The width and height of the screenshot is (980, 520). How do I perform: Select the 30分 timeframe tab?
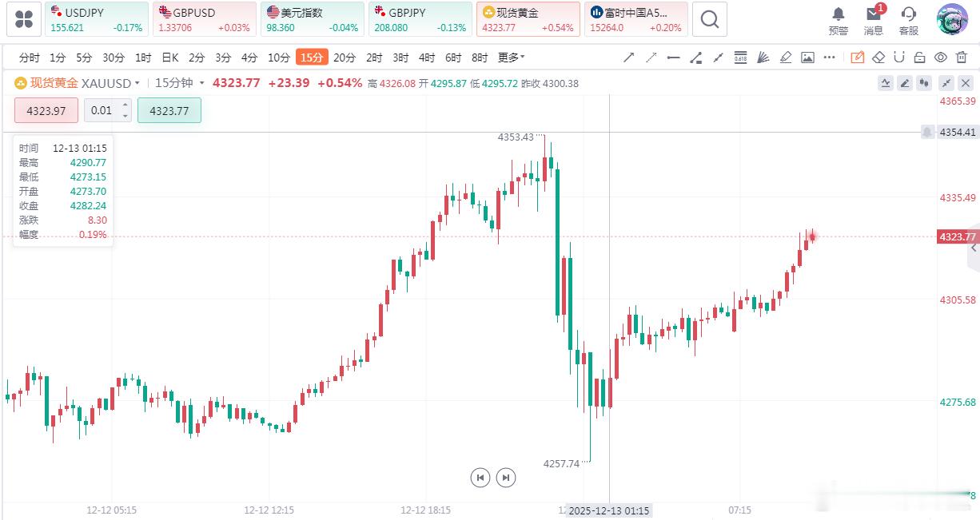click(114, 58)
